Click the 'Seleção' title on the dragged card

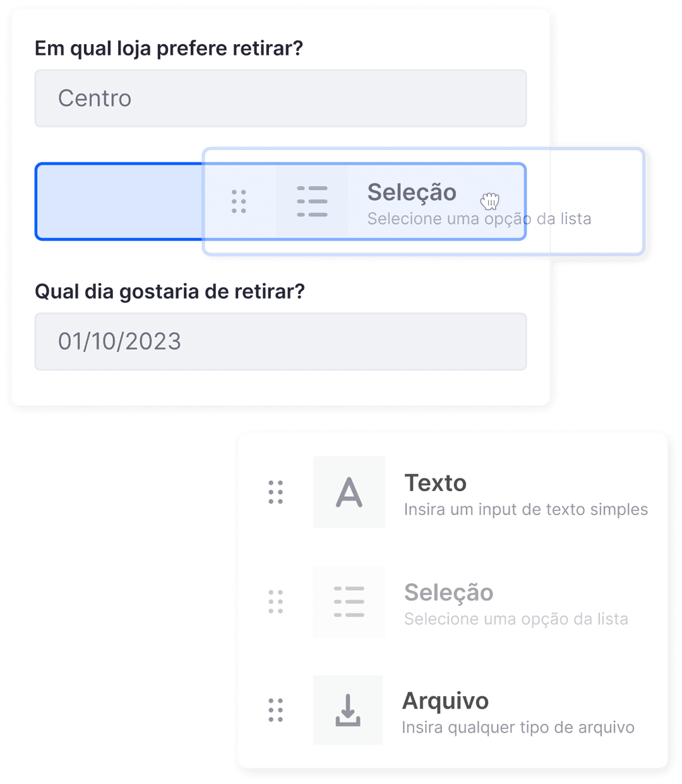(x=412, y=193)
